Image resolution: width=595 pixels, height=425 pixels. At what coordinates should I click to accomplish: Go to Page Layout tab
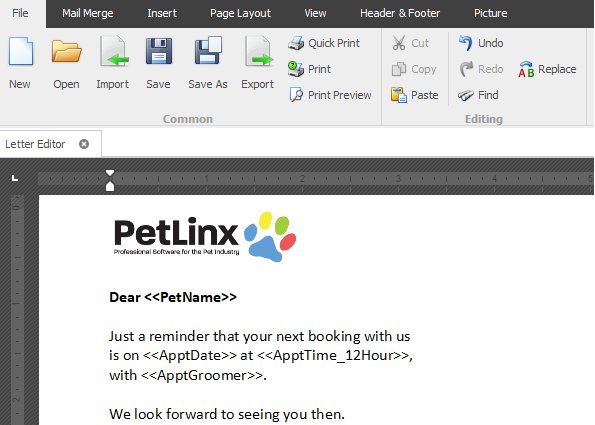tap(241, 13)
